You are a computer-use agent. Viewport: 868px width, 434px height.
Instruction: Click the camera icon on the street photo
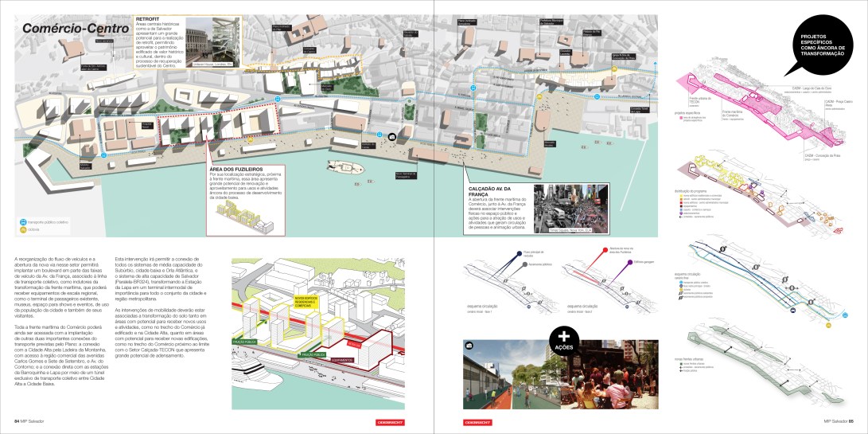469,346
